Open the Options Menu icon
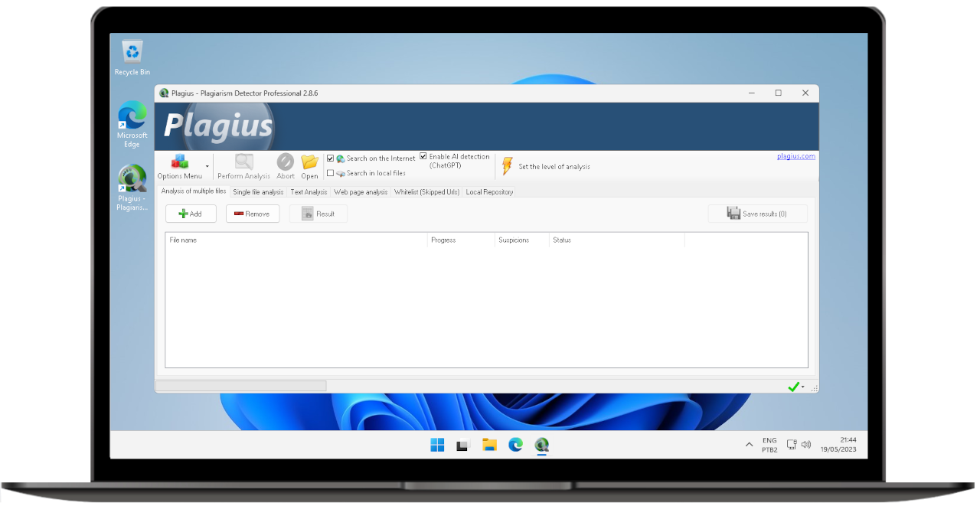The width and height of the screenshot is (980, 506). 181,162
